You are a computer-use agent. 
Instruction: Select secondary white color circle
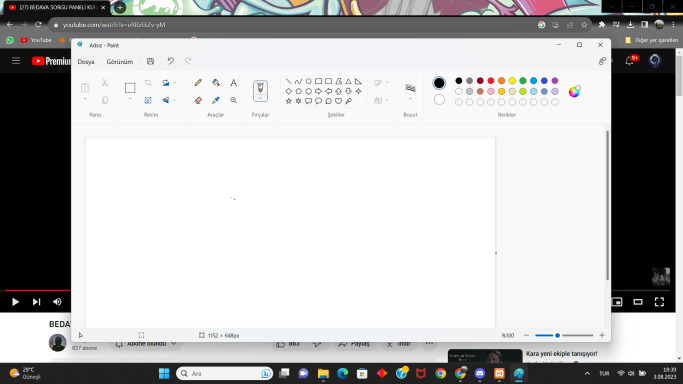click(x=439, y=100)
